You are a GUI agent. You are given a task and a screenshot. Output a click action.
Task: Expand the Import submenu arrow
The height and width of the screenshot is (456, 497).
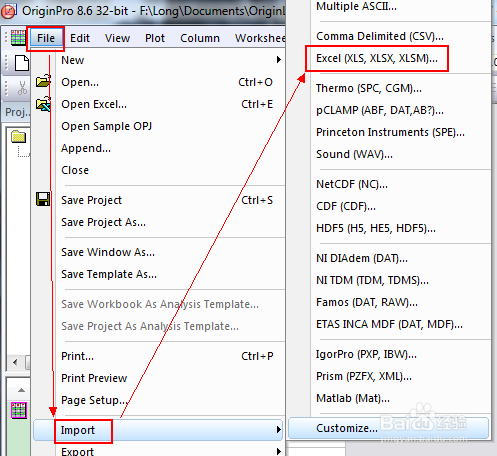tap(279, 430)
